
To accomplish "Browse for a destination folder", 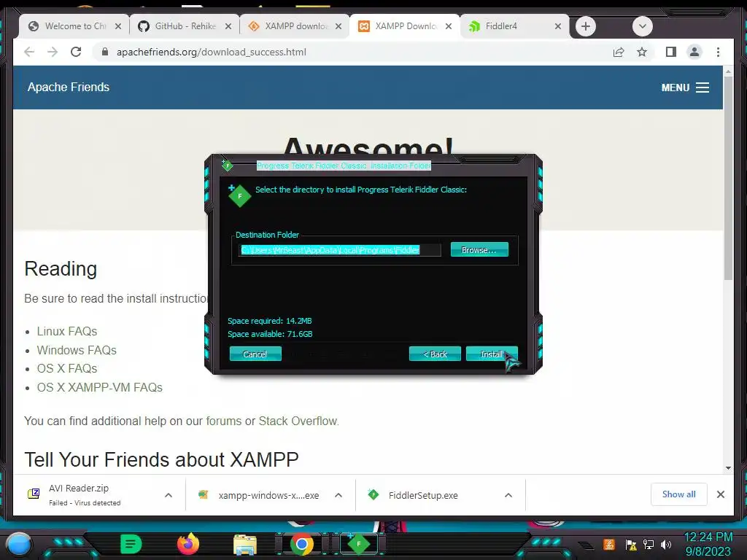I will click(479, 249).
